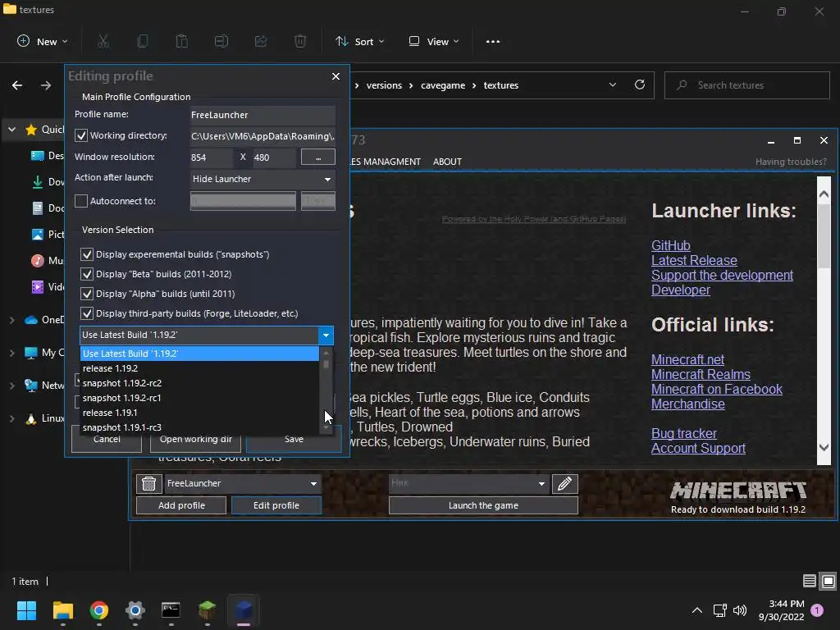
Task: Uncheck Display third-party builds checkbox
Action: [87, 313]
